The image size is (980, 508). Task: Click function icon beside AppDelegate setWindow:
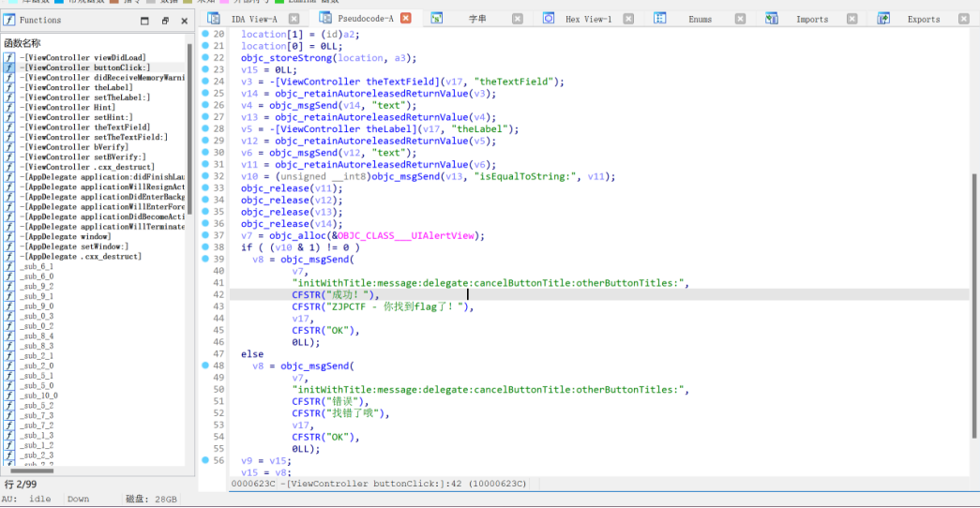coord(8,247)
